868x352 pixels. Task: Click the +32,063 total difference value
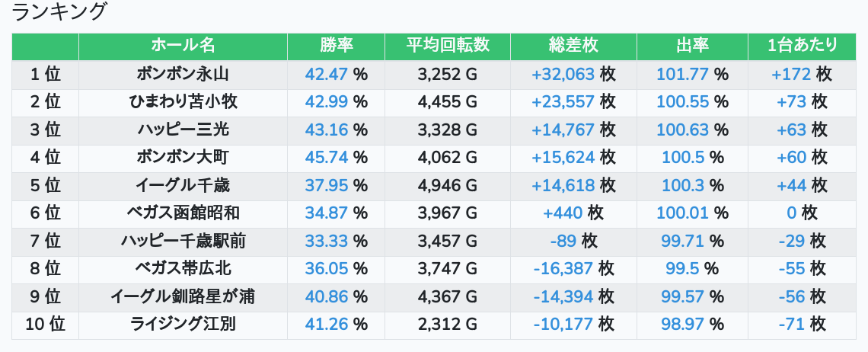(563, 75)
